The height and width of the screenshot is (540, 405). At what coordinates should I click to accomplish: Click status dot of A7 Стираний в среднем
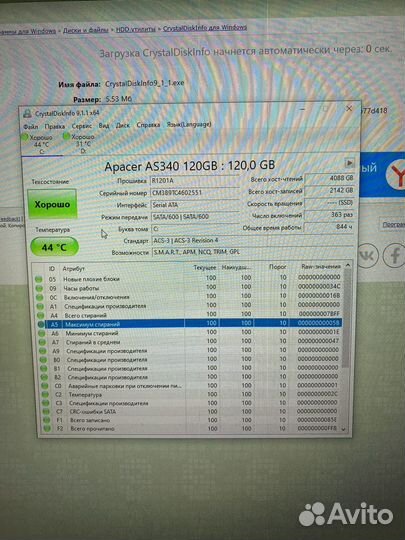point(42,342)
